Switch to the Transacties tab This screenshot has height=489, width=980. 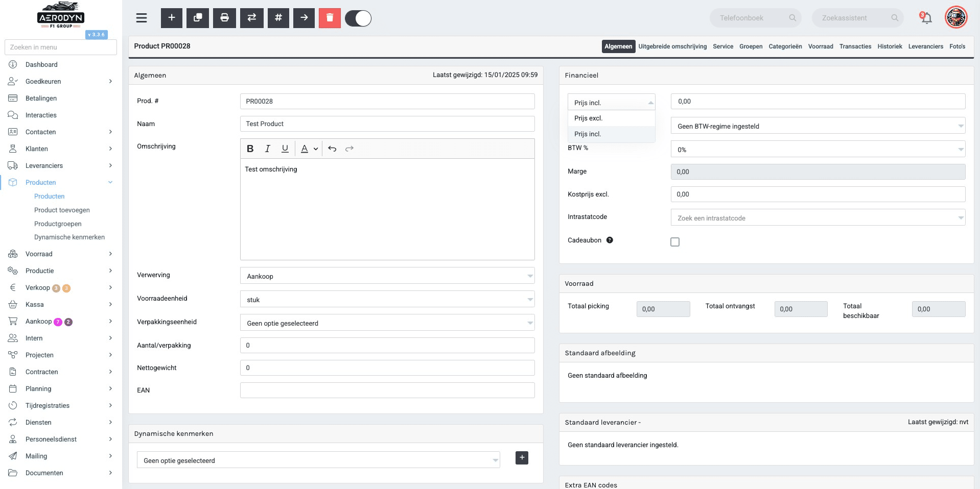855,46
